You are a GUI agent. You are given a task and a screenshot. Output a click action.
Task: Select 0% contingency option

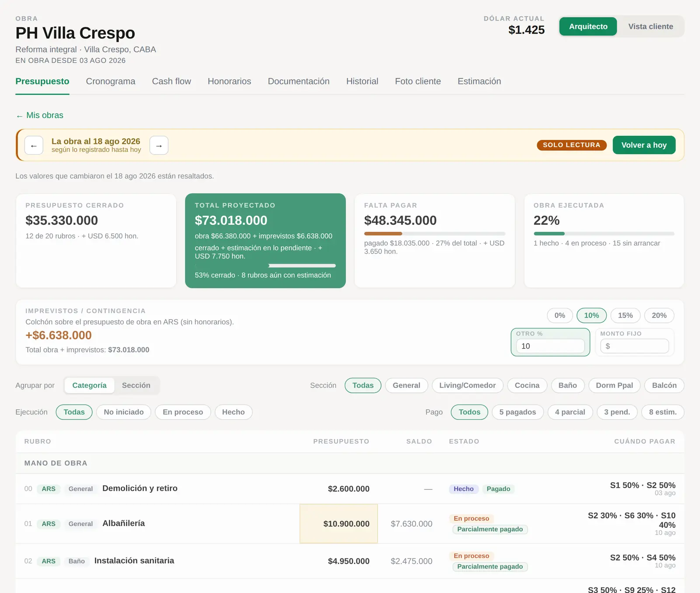(x=560, y=315)
